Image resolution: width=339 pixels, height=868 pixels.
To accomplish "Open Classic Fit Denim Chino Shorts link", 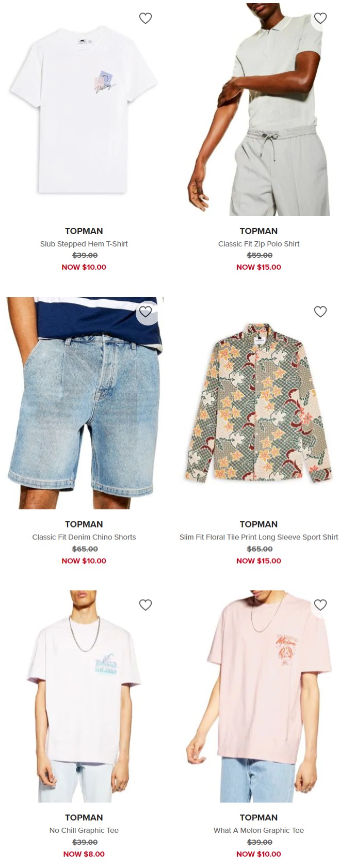I will coord(84,537).
